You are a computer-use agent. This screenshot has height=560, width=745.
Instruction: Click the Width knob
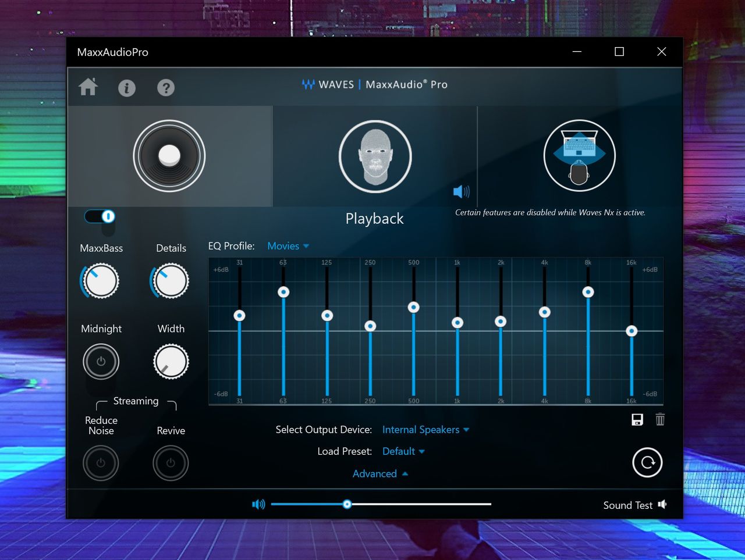coord(171,362)
